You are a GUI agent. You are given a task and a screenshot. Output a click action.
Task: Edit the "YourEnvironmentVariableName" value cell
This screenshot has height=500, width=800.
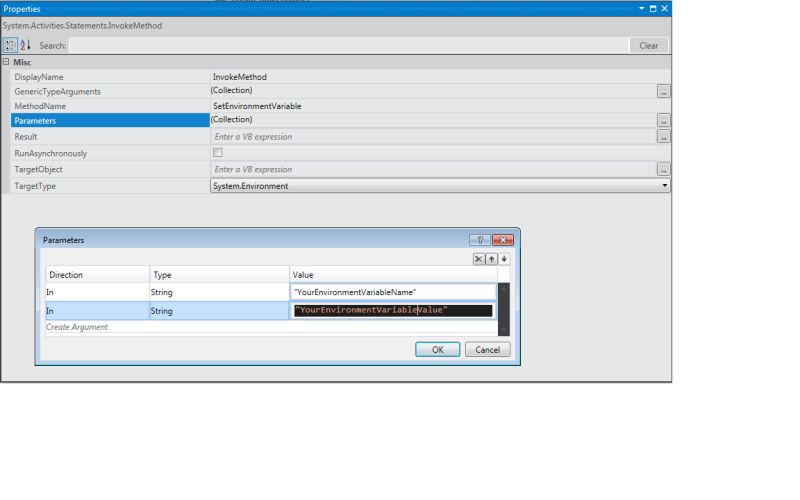[393, 292]
